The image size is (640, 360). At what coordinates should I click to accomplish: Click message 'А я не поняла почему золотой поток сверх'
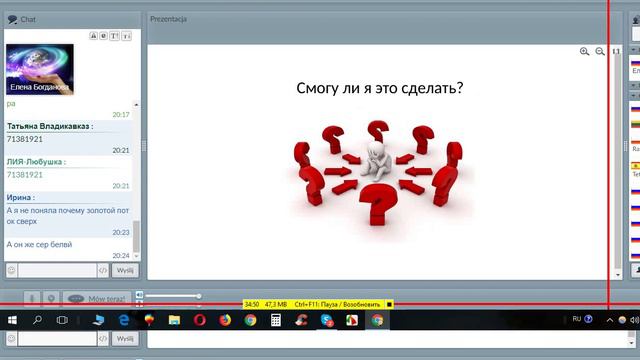point(68,216)
